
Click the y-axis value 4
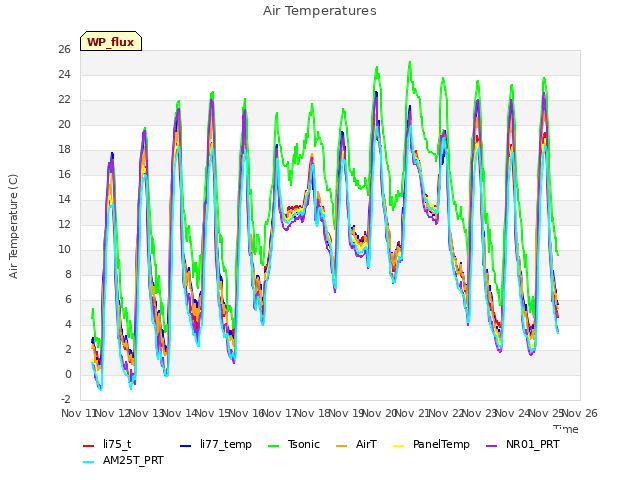click(x=68, y=324)
